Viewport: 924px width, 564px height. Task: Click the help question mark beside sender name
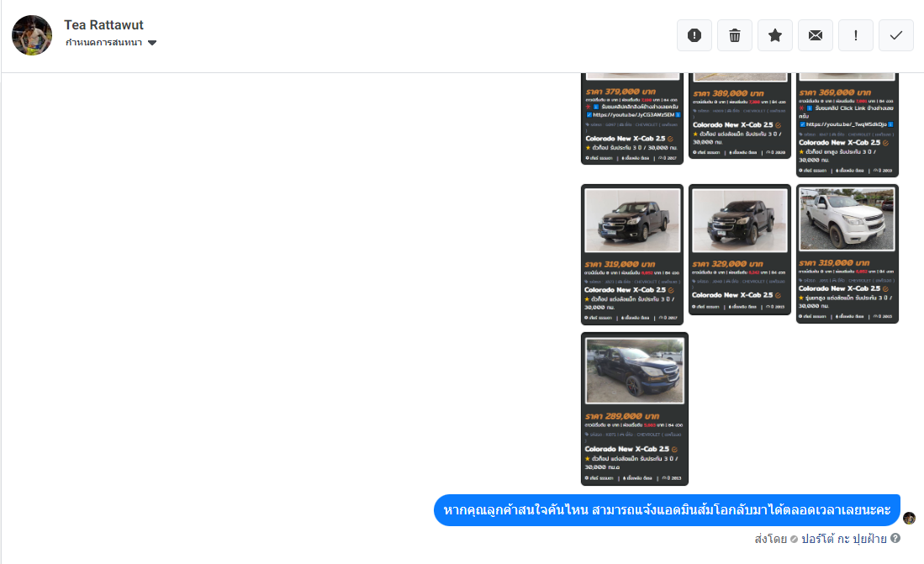[x=895, y=538]
